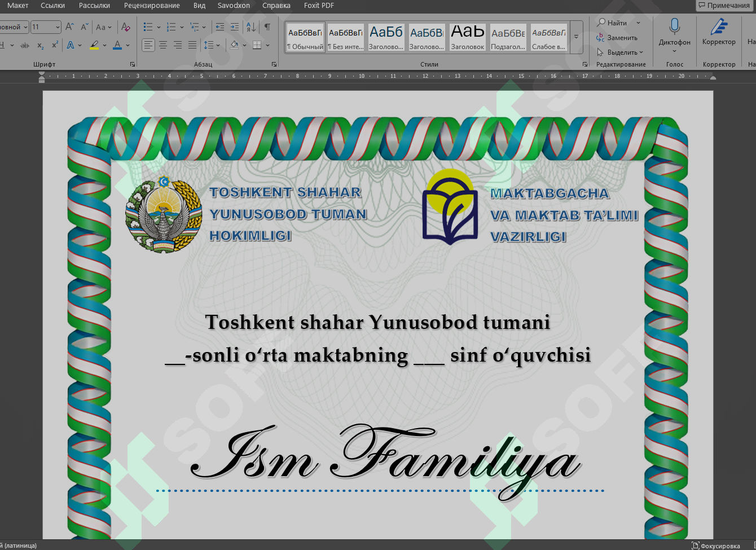Viewport: 756px width, 550px height.
Task: Open the Вид tab
Action: (199, 5)
